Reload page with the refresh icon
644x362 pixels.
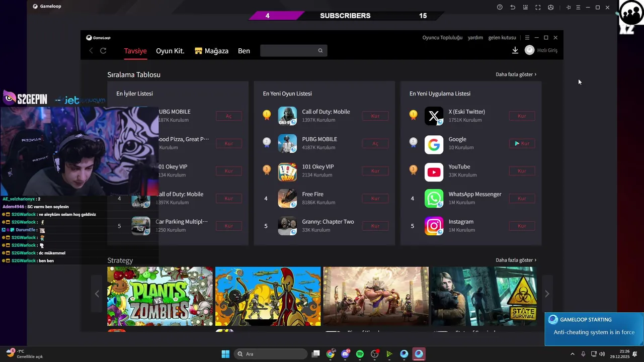click(103, 51)
